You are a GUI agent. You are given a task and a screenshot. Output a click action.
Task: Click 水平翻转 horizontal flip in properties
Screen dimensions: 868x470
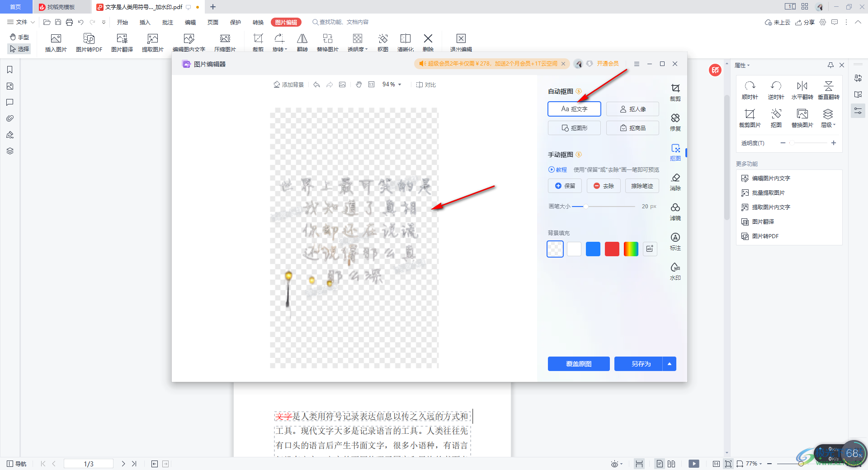(x=802, y=90)
